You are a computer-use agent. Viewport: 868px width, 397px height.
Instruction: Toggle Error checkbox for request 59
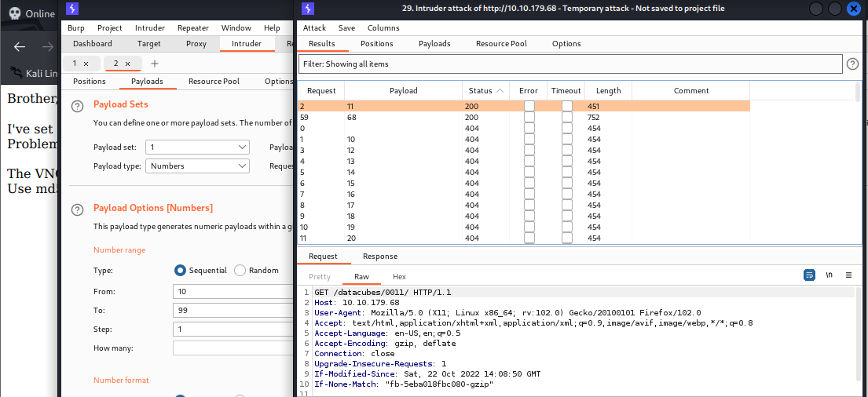click(529, 117)
